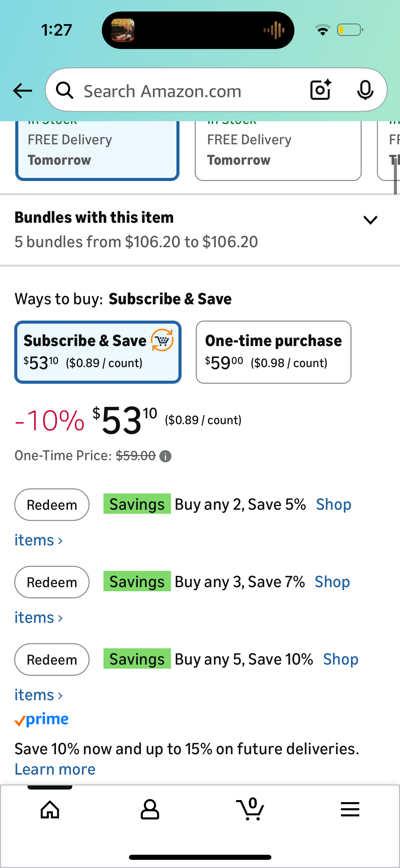
Task: Open the shopping cart icon
Action: point(250,810)
